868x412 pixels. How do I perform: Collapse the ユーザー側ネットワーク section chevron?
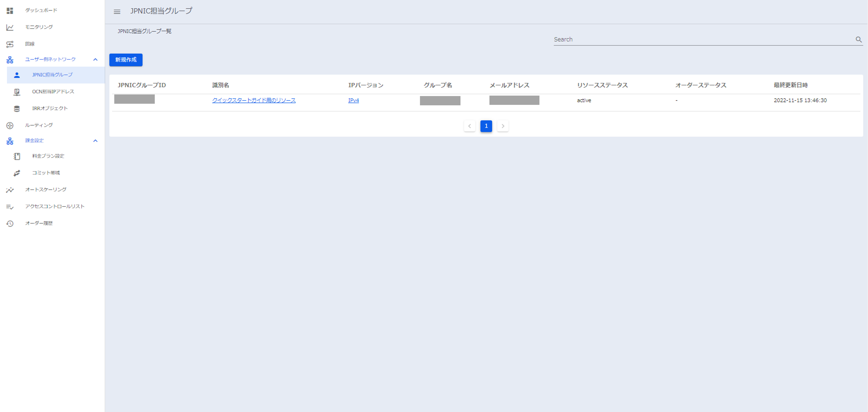(x=95, y=60)
